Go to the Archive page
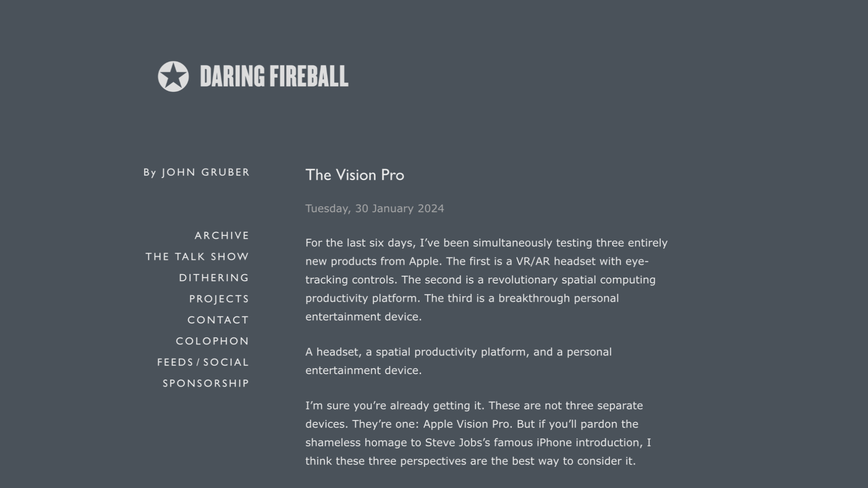Screen dimensions: 868x488 [x=222, y=235]
